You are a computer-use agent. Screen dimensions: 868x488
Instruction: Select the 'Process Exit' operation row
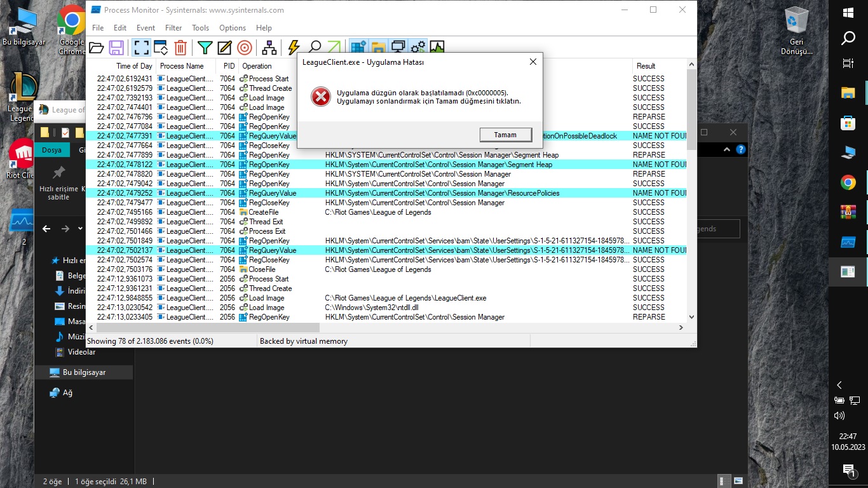387,231
